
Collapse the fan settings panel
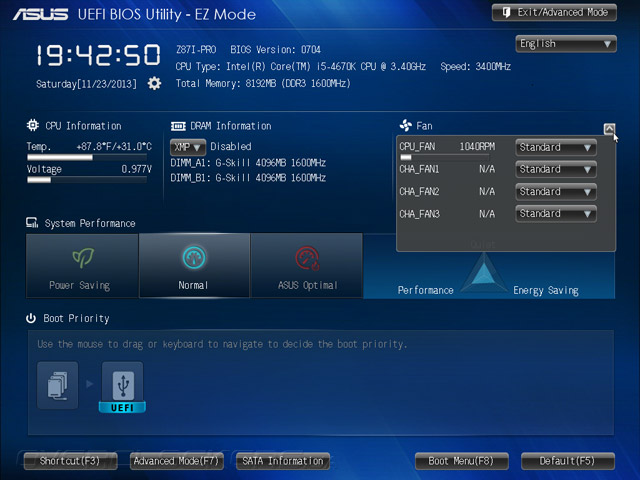click(609, 129)
